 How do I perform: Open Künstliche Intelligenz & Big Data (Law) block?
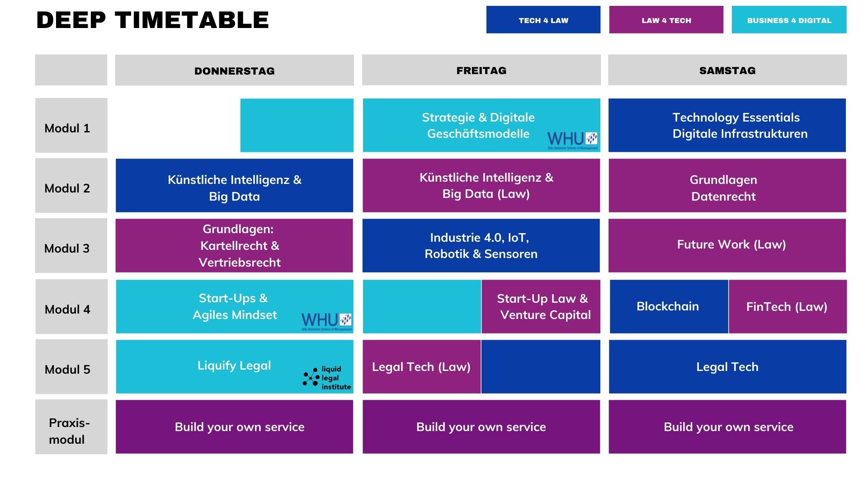click(x=481, y=185)
